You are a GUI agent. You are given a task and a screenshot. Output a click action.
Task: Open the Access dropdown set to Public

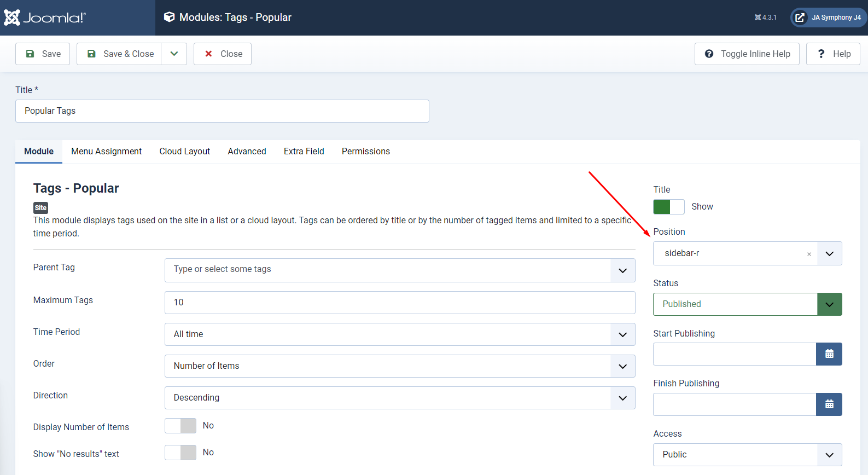pyautogui.click(x=747, y=455)
